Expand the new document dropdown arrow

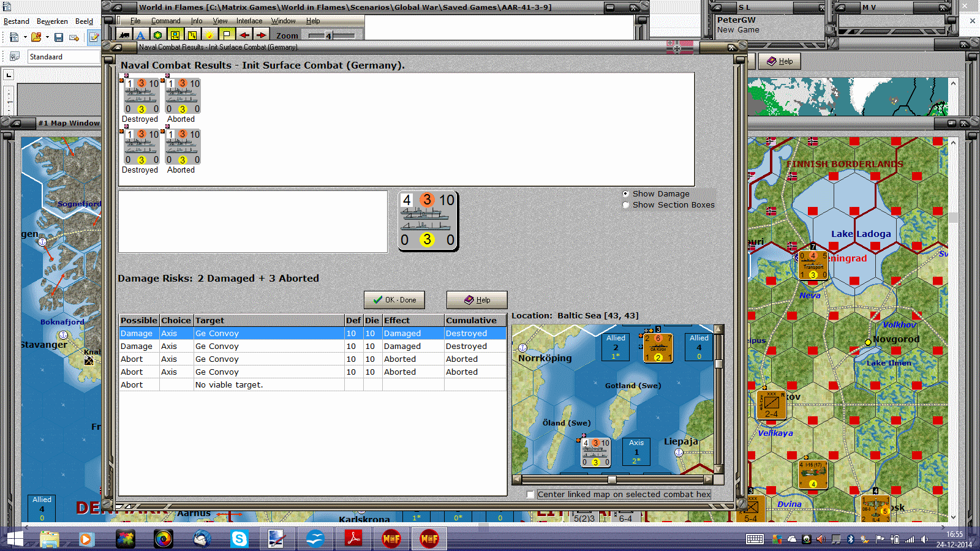(25, 37)
